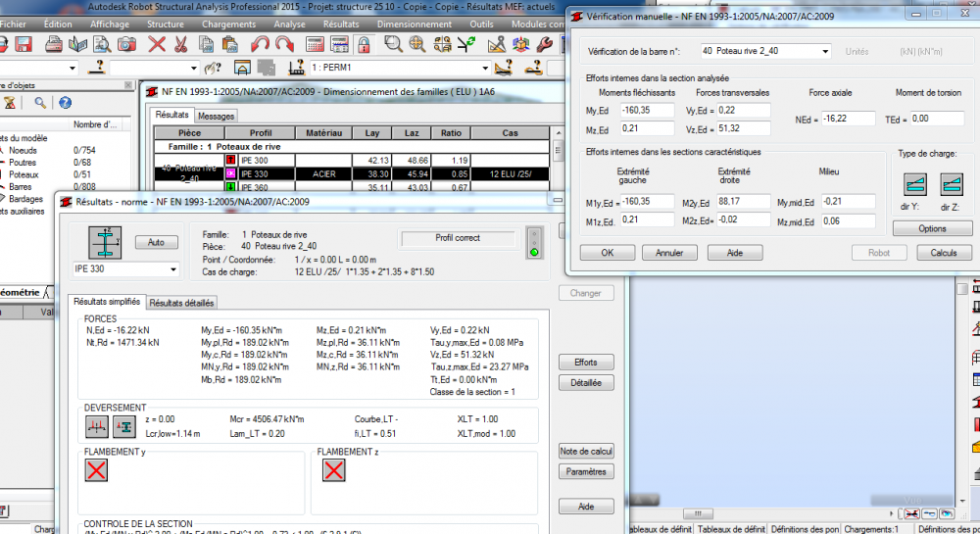Screen dimensions: 980x534
Task: Open the IPE 330 profile dropdown
Action: point(173,269)
